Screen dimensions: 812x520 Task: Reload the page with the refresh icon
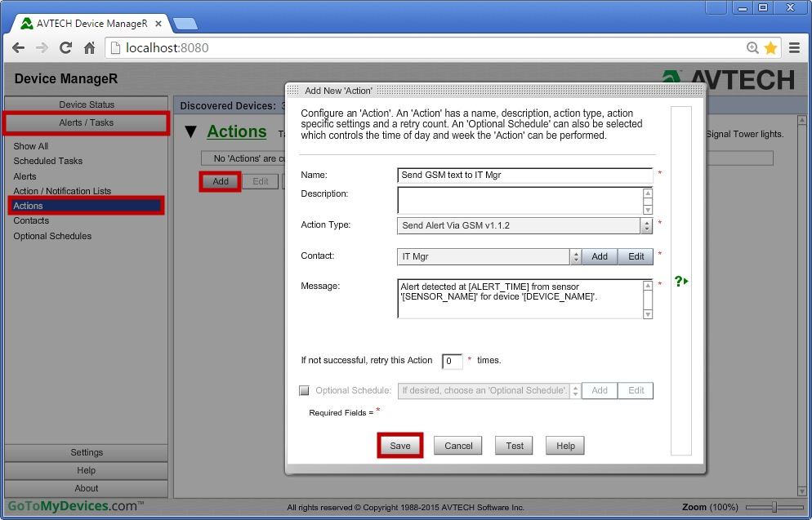pyautogui.click(x=65, y=47)
